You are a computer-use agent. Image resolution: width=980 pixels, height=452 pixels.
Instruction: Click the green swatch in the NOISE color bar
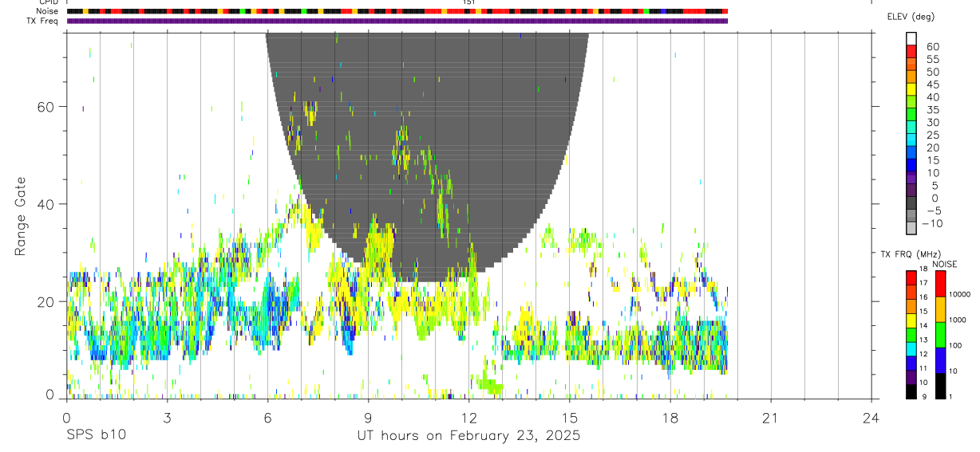coord(941,335)
